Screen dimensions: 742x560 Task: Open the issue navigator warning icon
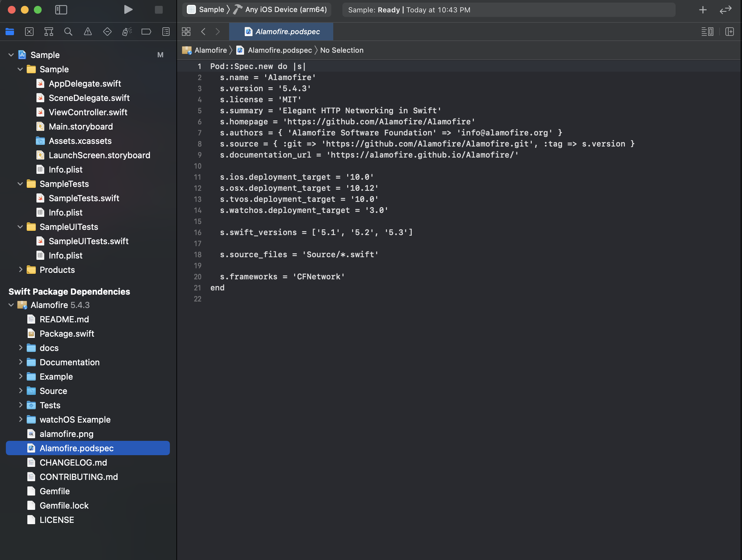click(88, 32)
